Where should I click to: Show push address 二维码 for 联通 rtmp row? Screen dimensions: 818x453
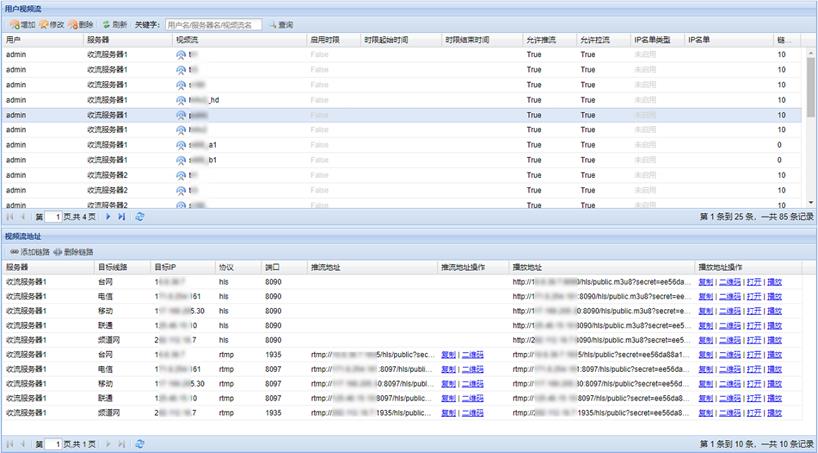472,399
